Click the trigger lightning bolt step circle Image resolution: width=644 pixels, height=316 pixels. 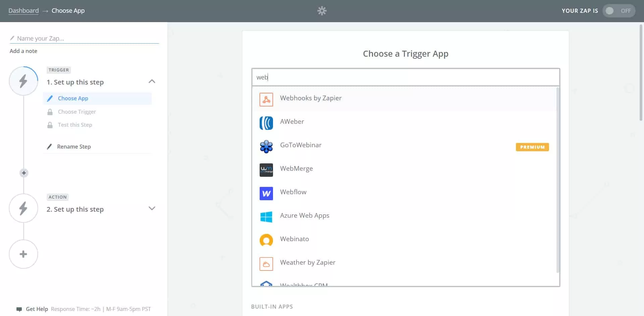click(23, 81)
